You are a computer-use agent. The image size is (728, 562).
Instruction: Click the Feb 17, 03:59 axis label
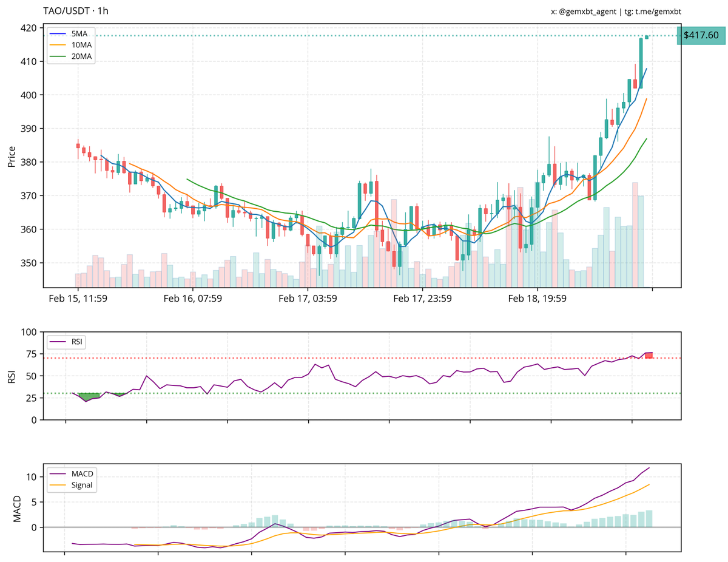pos(308,298)
